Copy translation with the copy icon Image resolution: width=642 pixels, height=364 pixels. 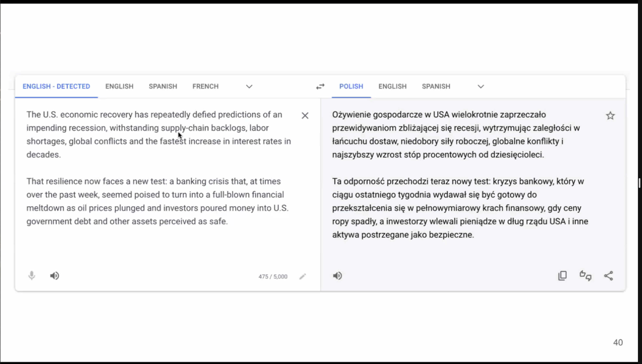562,276
